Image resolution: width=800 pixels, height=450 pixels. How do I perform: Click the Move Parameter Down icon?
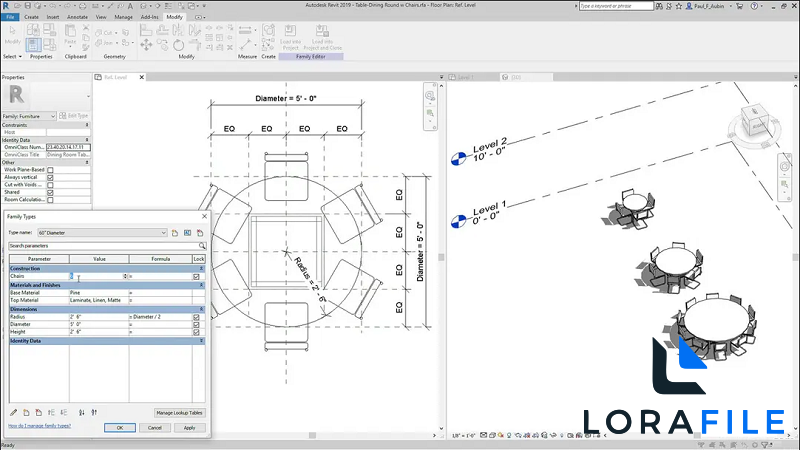[64, 412]
